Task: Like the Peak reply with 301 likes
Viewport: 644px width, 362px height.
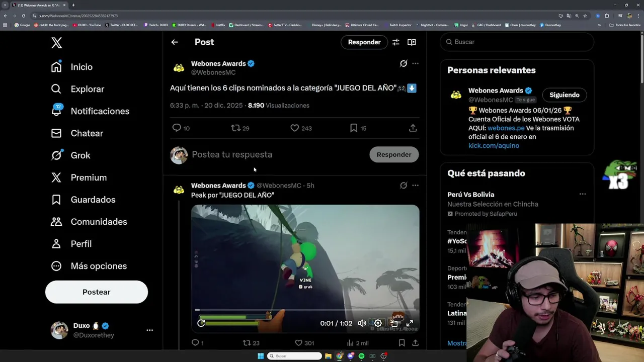Action: tap(304, 343)
